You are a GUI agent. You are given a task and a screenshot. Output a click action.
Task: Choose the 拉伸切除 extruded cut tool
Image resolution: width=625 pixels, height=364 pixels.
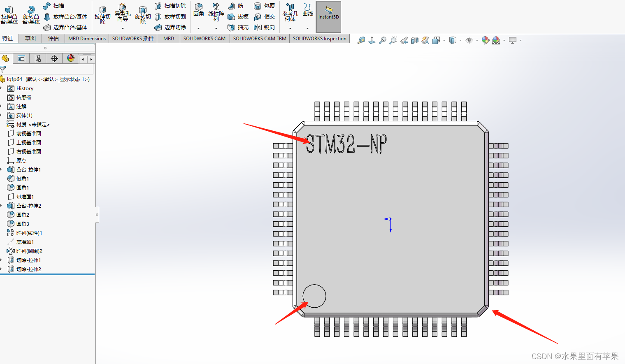point(102,15)
